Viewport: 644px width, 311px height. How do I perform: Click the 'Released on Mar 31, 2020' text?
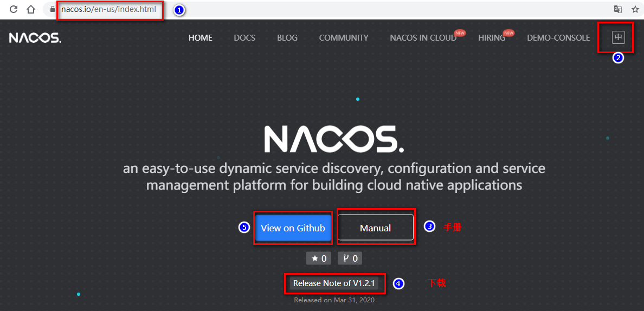[334, 300]
